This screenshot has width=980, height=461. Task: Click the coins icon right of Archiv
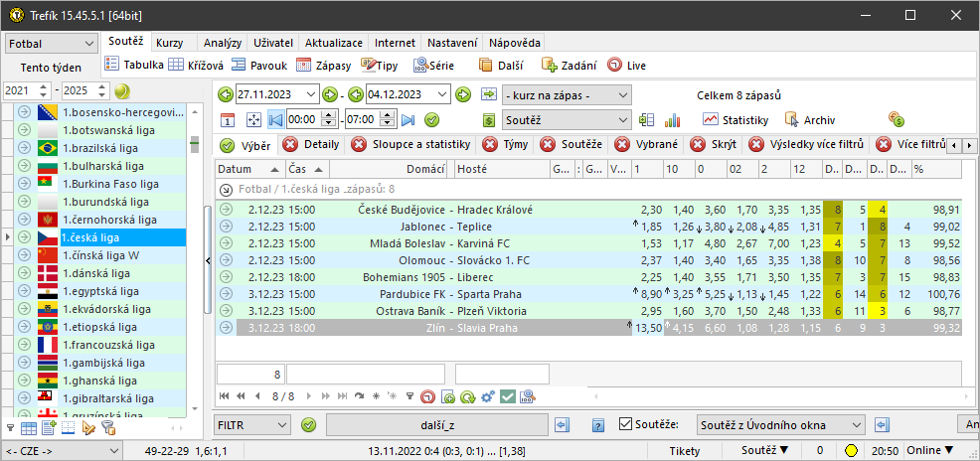click(897, 119)
